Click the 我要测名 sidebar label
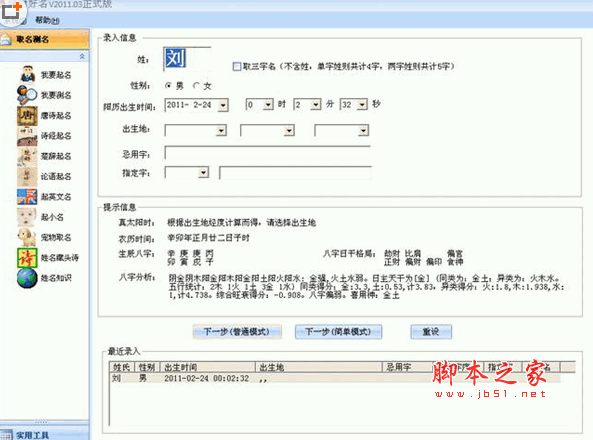 pos(56,95)
